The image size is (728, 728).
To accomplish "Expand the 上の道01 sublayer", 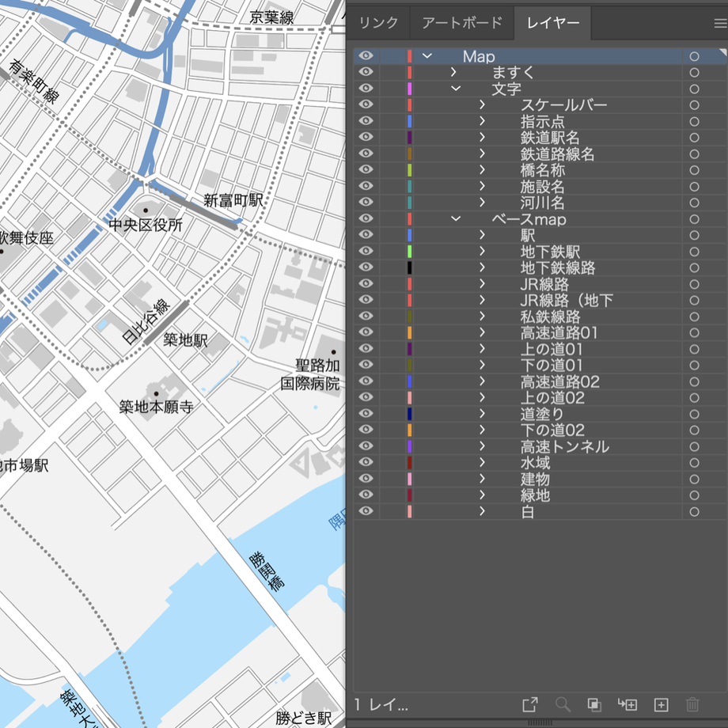I will [x=483, y=349].
